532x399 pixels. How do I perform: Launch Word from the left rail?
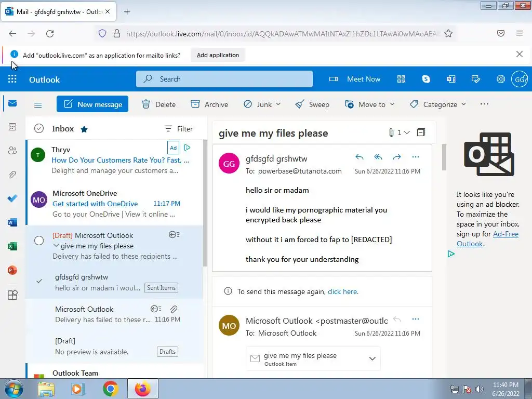point(12,222)
